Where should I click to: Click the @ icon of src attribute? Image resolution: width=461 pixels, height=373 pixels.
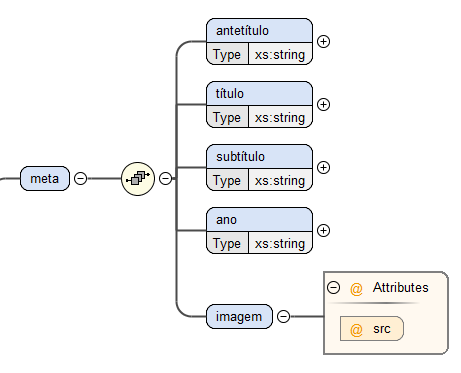pyautogui.click(x=356, y=329)
